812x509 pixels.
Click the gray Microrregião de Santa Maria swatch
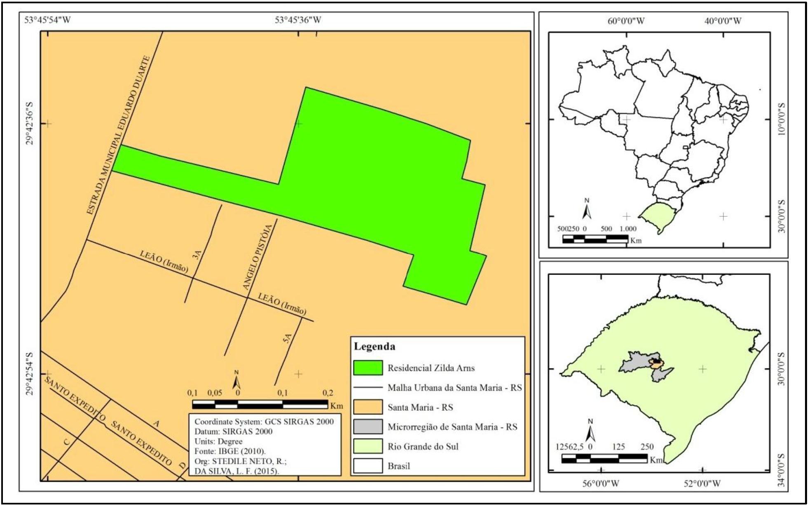[x=368, y=427]
